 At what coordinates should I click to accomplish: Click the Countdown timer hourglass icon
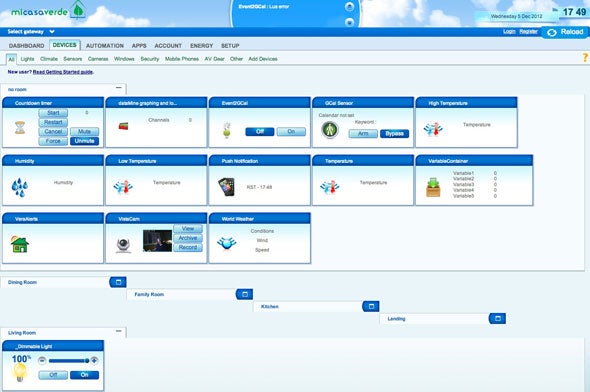click(20, 128)
